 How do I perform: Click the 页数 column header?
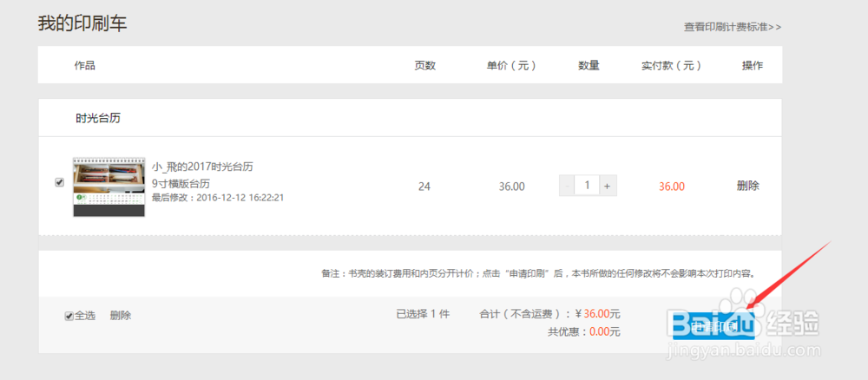425,65
